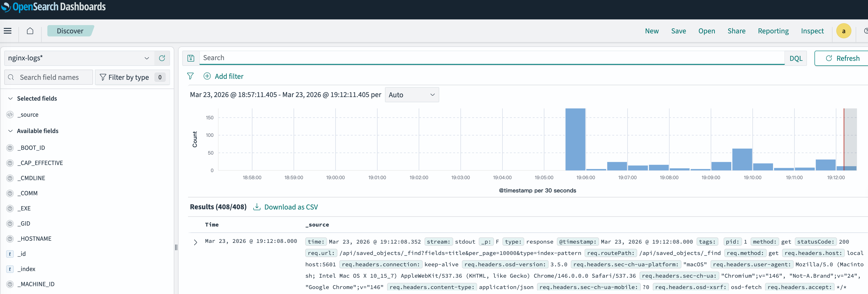
Task: Open saved queries icon beside search
Action: tap(191, 58)
